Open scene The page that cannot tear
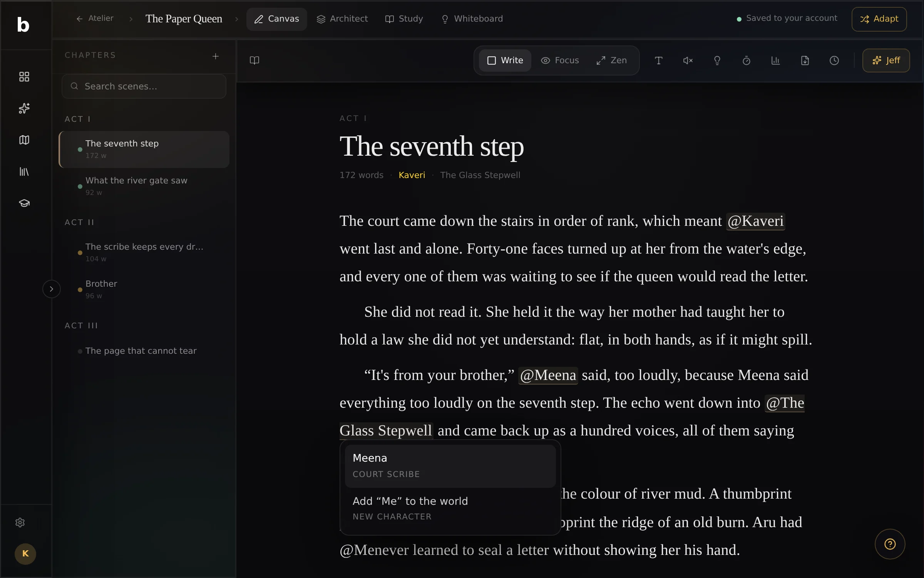This screenshot has height=578, width=924. click(144, 351)
